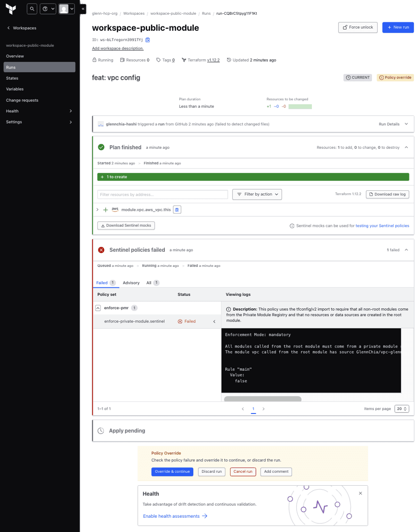417x532 pixels.
Task: Click the Failed status icon
Action: (x=180, y=321)
